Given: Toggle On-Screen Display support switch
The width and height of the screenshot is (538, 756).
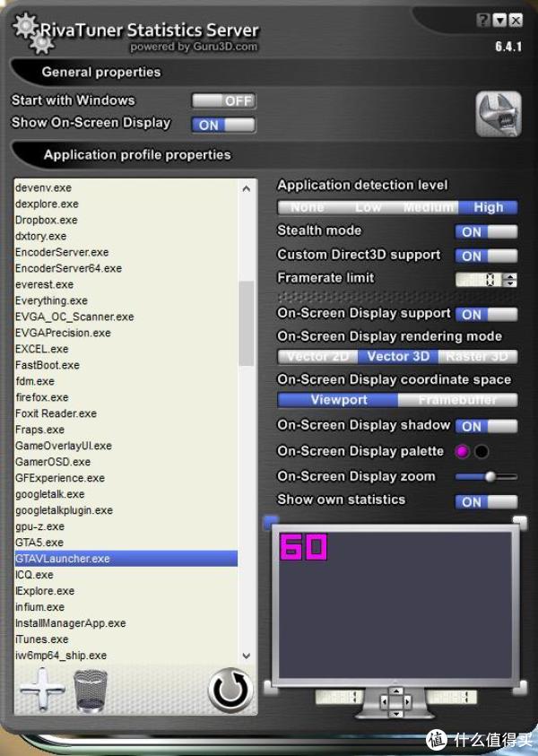Looking at the screenshot, I should point(486,315).
